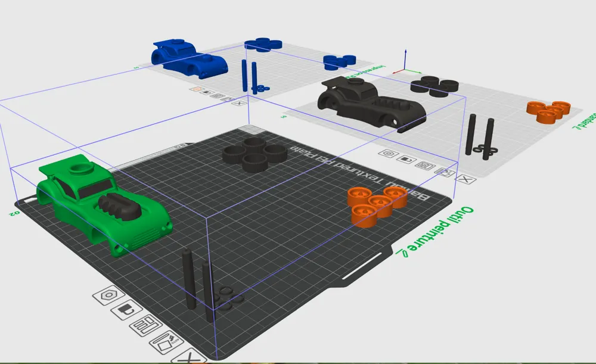The image size is (596, 364).
Task: Click the highlighted orange icon on blue car plate
Action: (195, 89)
